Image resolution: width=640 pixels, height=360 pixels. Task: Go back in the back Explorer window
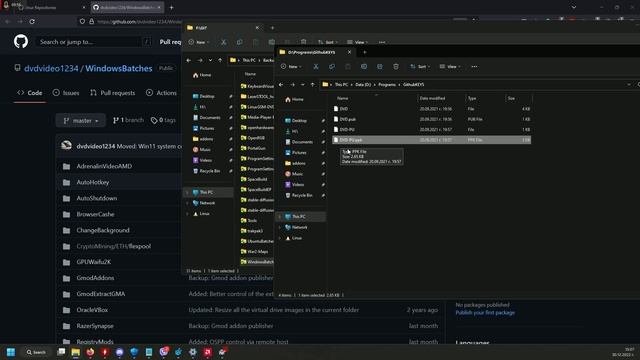189,60
